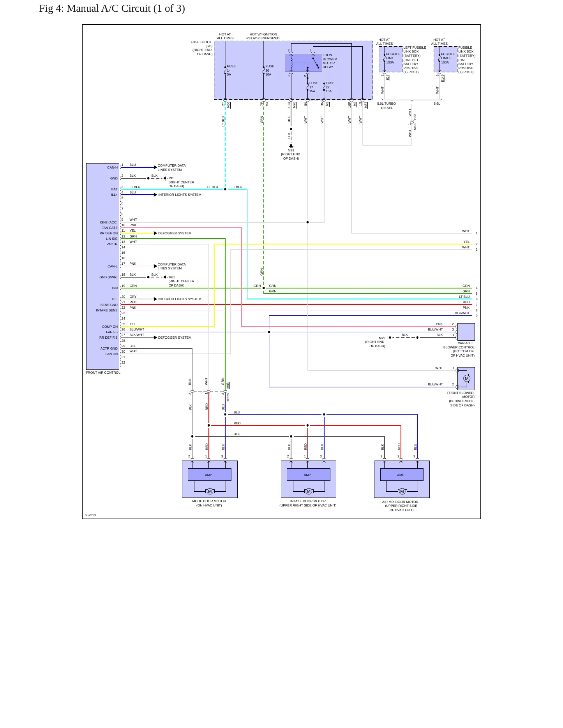The image size is (563, 728).
Task: Click the front blower motor M symbol
Action: [467, 378]
